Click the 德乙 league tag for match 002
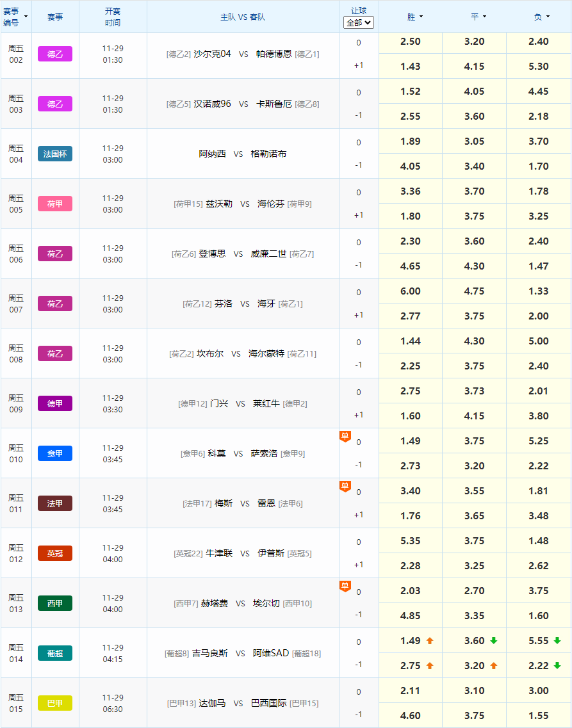This screenshot has width=572, height=728. tap(55, 54)
